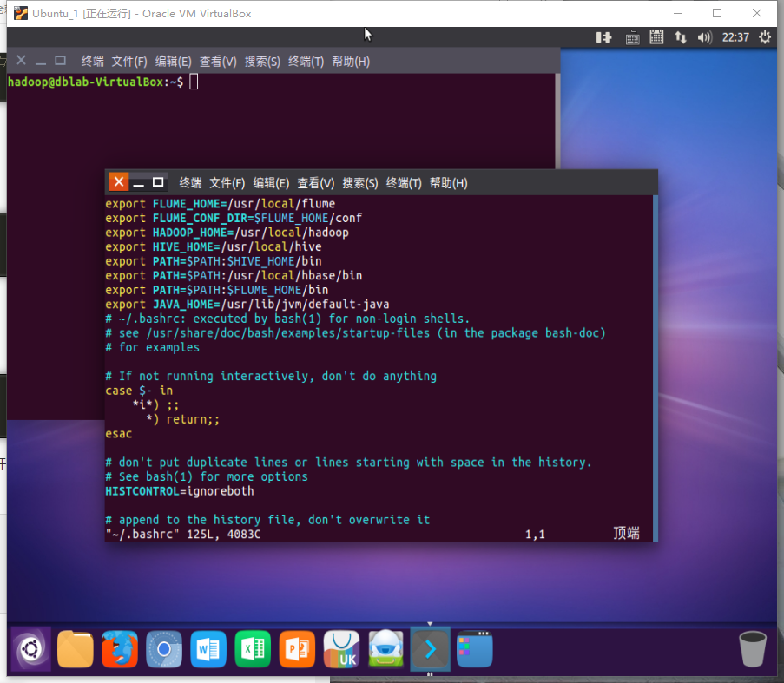
Task: Open the UK software center dock icon
Action: (x=341, y=648)
